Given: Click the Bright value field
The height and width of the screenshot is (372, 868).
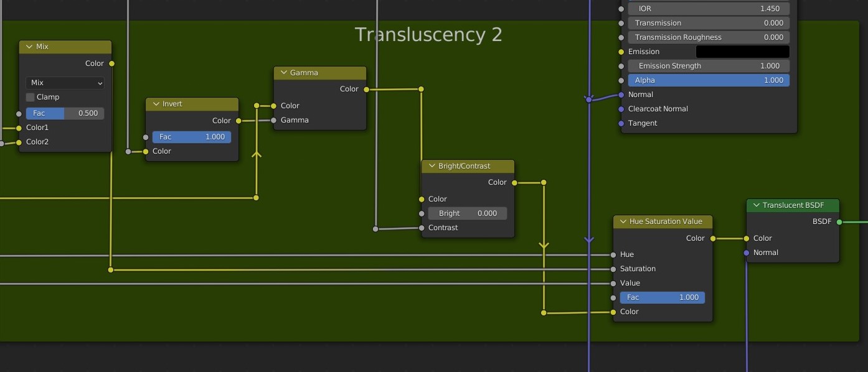Looking at the screenshot, I should (468, 213).
